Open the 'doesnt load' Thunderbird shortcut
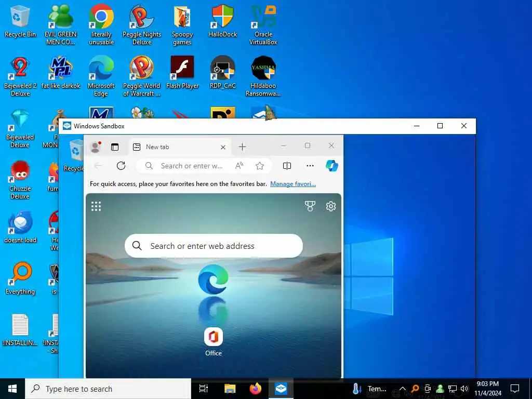 click(x=20, y=228)
